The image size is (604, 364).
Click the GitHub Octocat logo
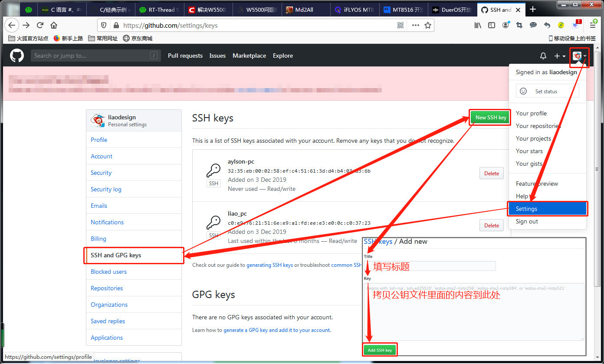tap(17, 56)
